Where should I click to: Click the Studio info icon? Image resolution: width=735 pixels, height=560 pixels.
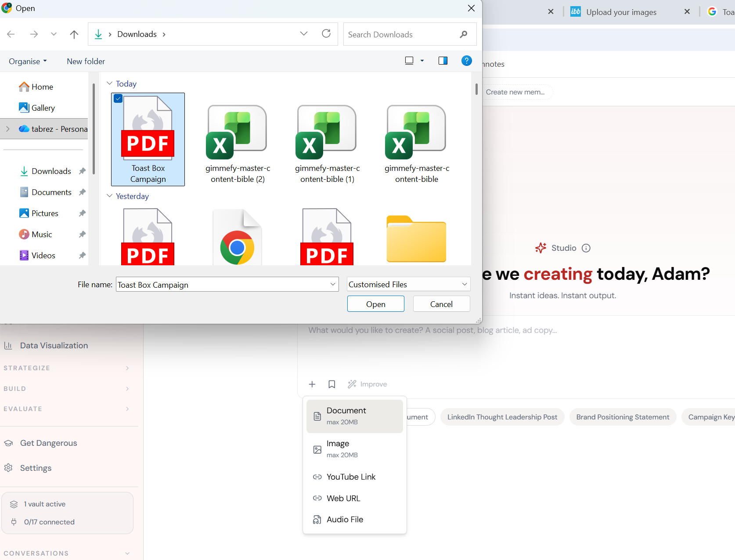(586, 248)
